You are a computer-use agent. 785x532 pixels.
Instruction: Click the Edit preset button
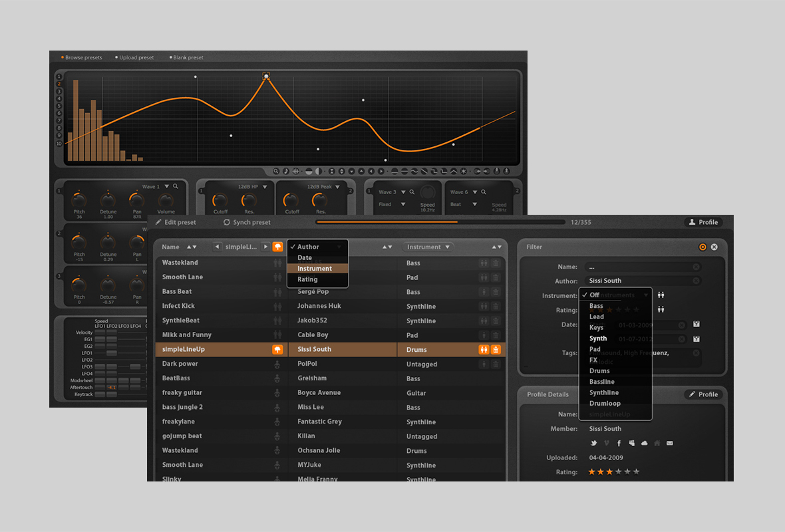click(x=175, y=222)
